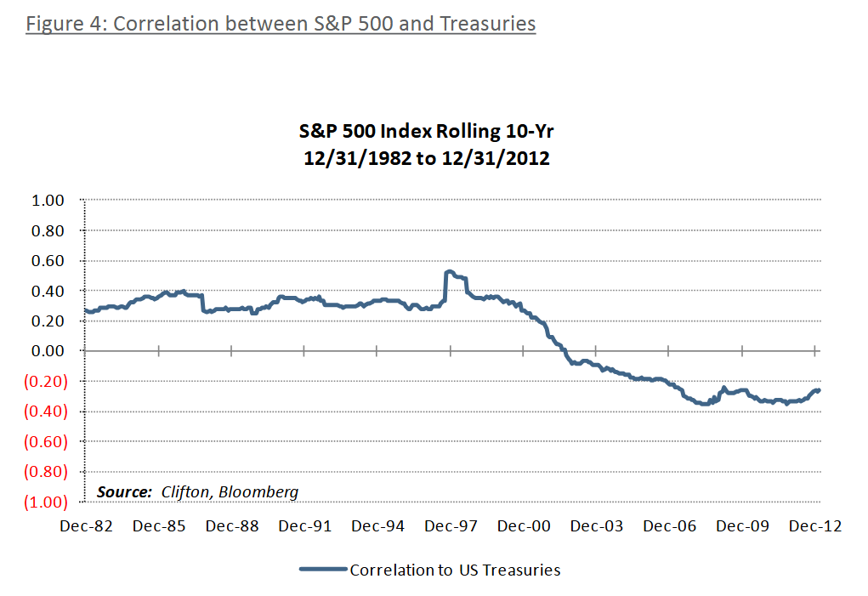Select the Dec-06 x-axis label
Viewport: 868px width, 596px height.
(670, 526)
